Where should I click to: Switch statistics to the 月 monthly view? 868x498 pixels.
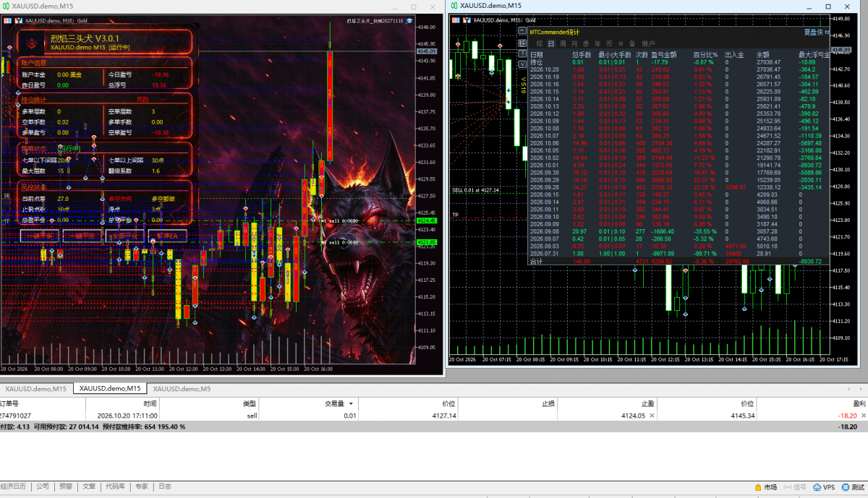pos(574,43)
